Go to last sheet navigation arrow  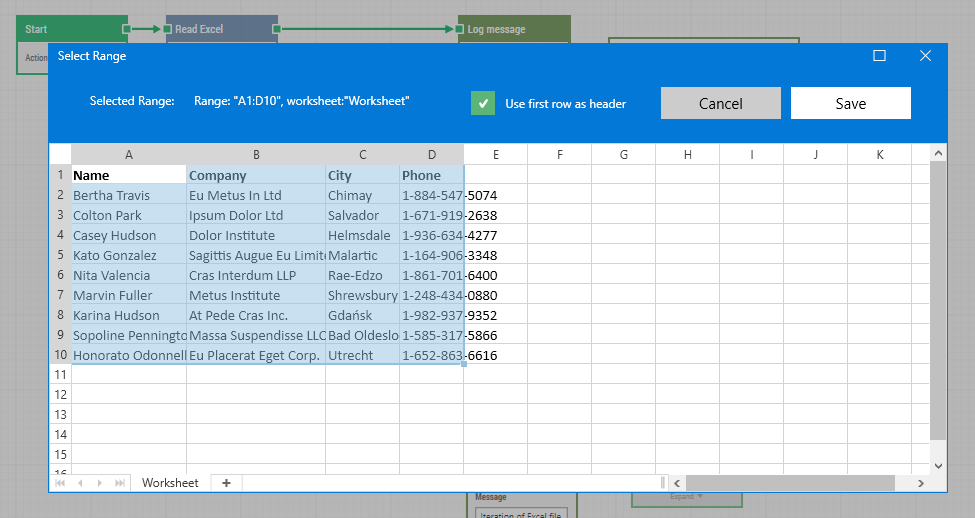[x=120, y=483]
